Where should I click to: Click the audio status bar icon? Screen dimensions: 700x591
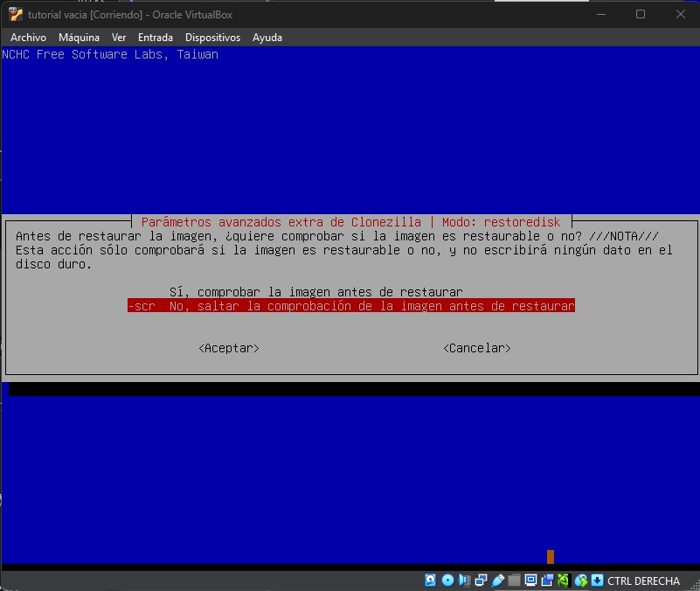(x=464, y=581)
